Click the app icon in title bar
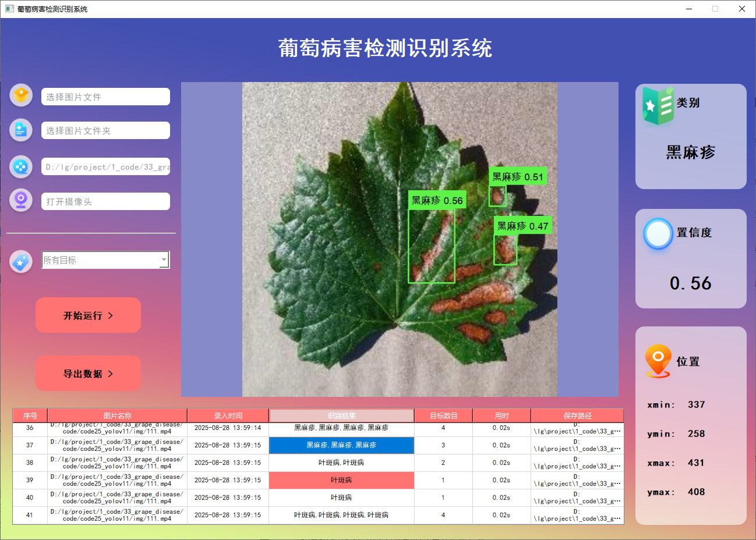The height and width of the screenshot is (540, 756). (x=9, y=9)
